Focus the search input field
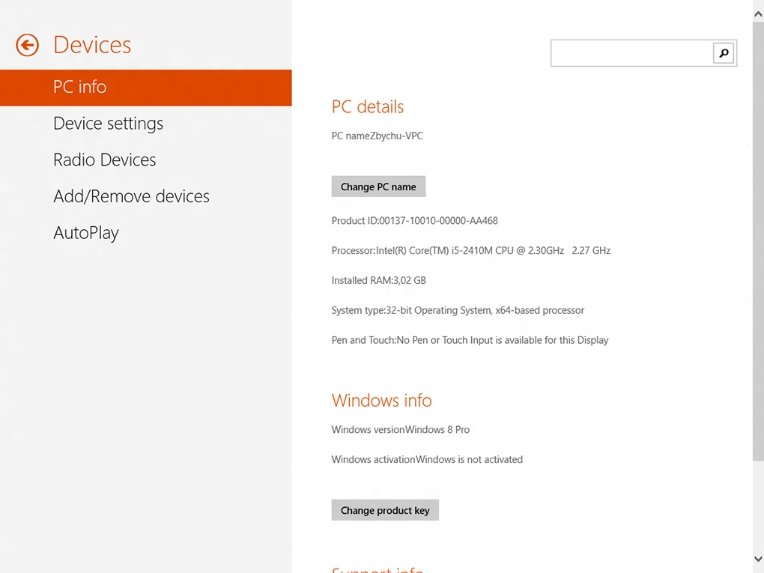The height and width of the screenshot is (573, 764). [x=631, y=53]
